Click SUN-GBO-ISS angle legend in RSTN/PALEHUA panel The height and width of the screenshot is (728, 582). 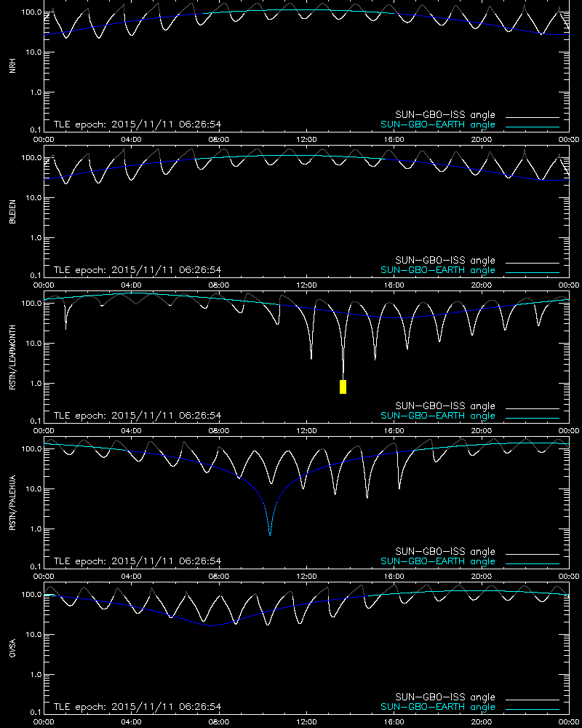[445, 552]
